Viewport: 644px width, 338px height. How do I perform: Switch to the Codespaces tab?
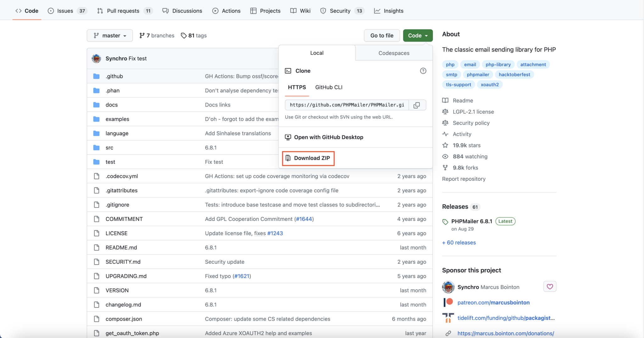(393, 53)
